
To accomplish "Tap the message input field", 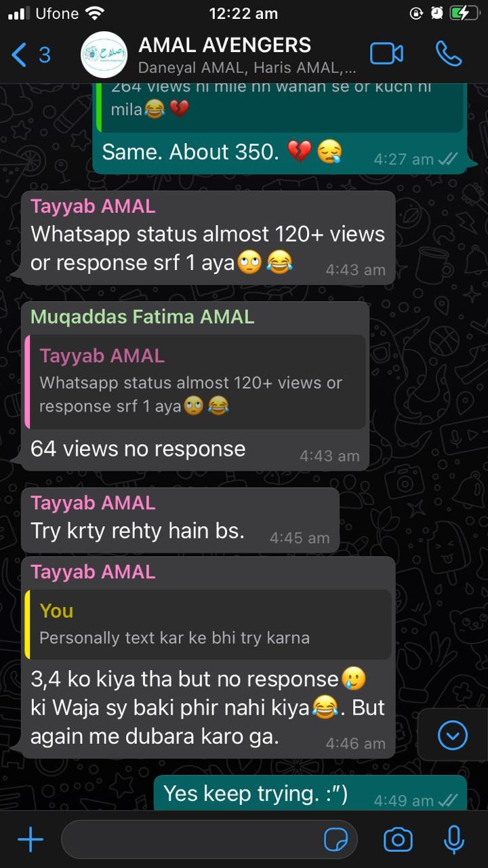I will (x=209, y=840).
